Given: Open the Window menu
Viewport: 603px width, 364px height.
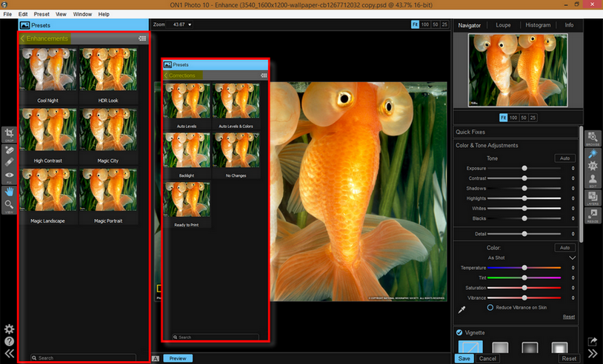Looking at the screenshot, I should [82, 14].
